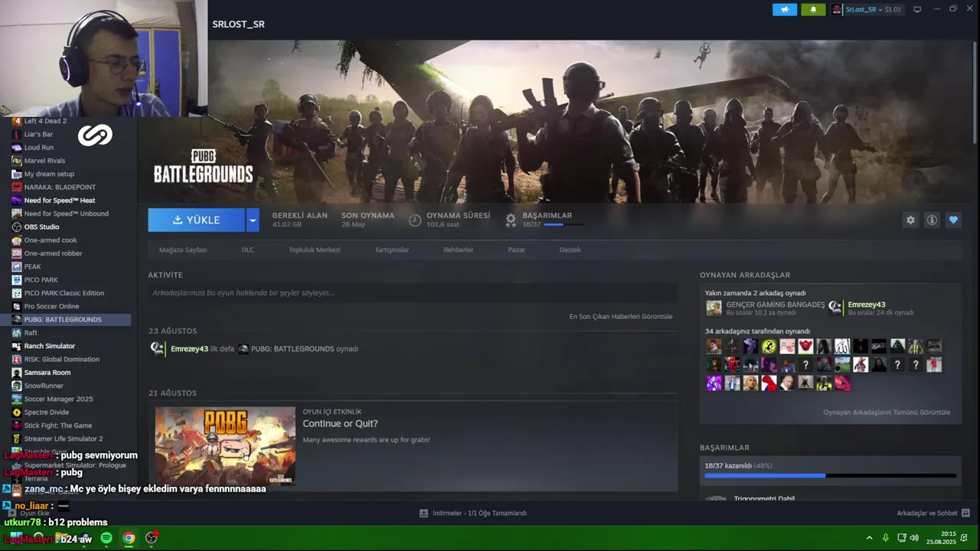Click Soccer Manager 2025 game icon

[x=17, y=399]
